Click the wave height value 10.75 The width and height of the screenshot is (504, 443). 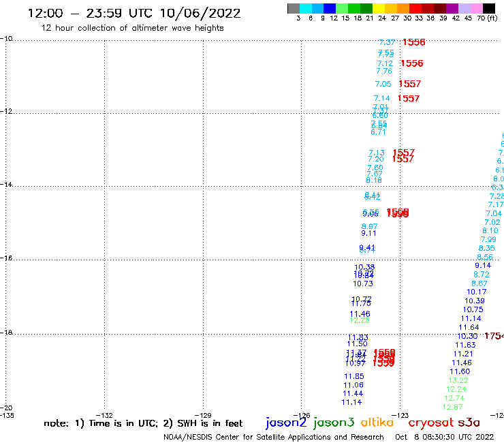pos(473,309)
